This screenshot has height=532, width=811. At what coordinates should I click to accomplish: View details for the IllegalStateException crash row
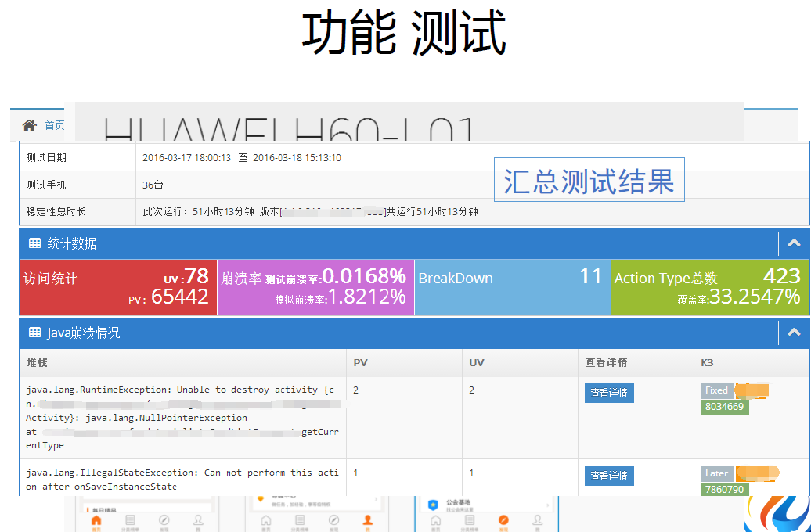(x=609, y=476)
